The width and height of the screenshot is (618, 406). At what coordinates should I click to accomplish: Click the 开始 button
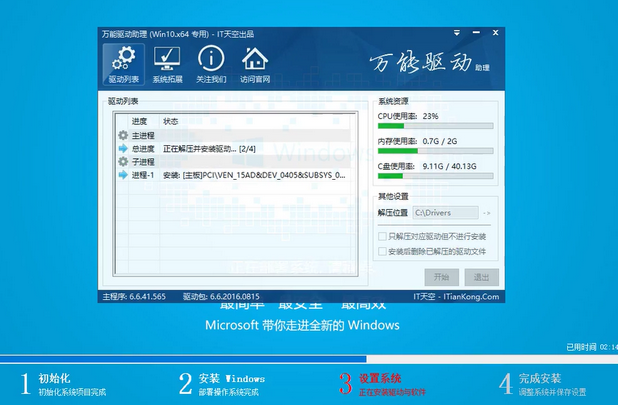441,277
